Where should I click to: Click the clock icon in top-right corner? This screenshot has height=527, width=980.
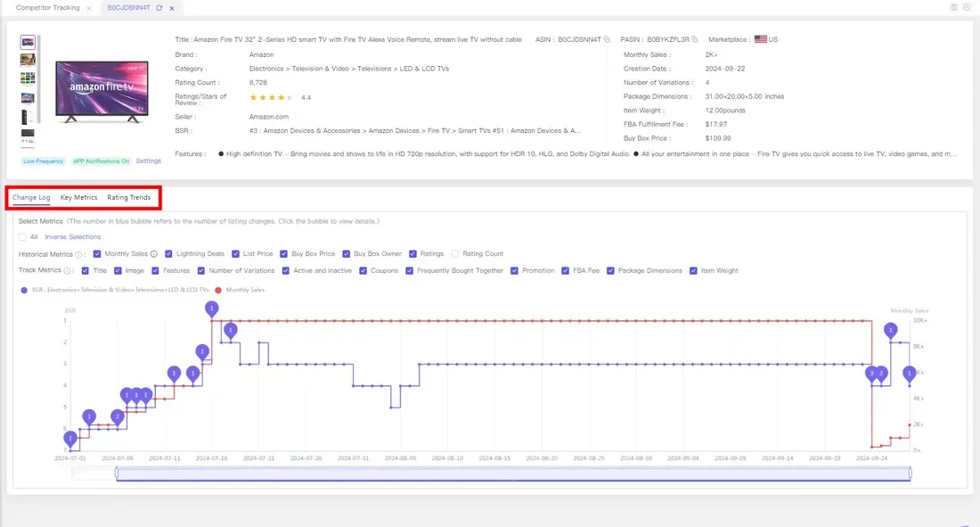coord(967,7)
